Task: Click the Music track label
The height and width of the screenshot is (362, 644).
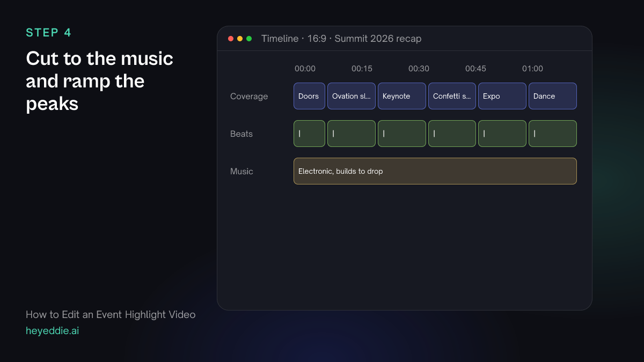Action: (x=241, y=172)
